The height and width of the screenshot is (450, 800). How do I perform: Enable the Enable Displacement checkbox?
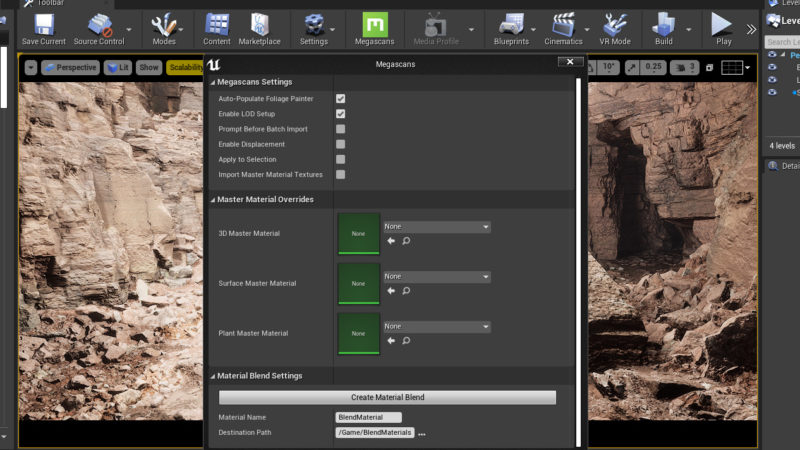click(340, 144)
